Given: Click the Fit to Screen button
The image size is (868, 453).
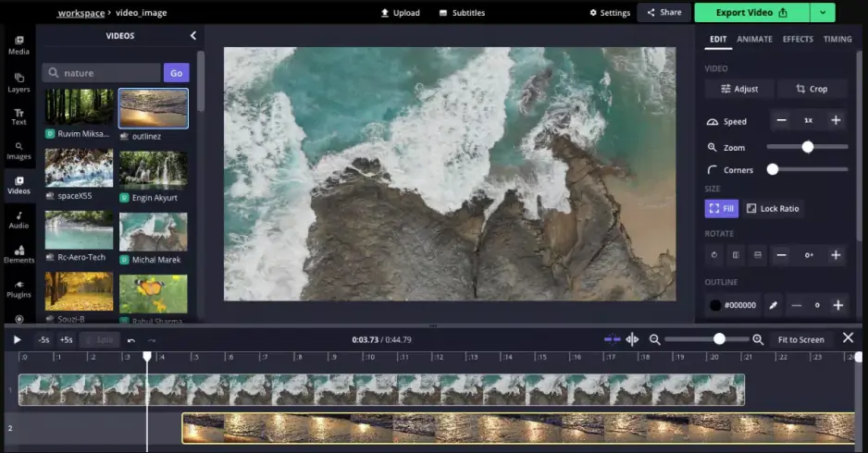Looking at the screenshot, I should (800, 339).
